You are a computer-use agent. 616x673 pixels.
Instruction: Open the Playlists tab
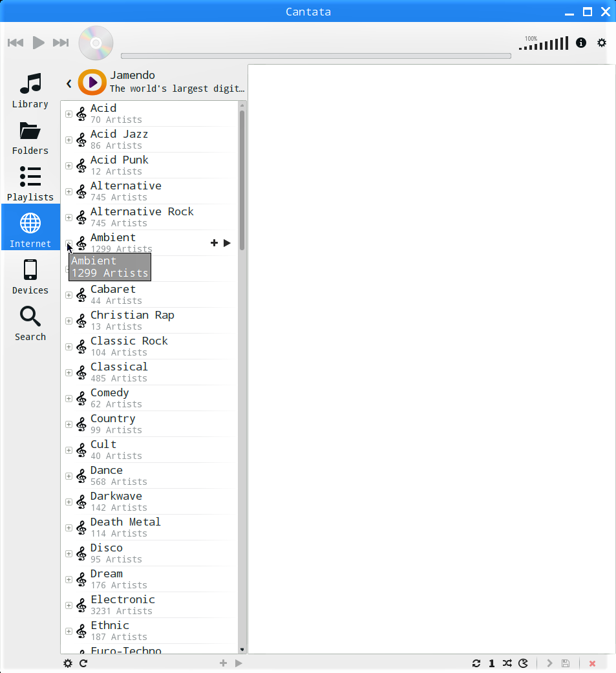(30, 184)
